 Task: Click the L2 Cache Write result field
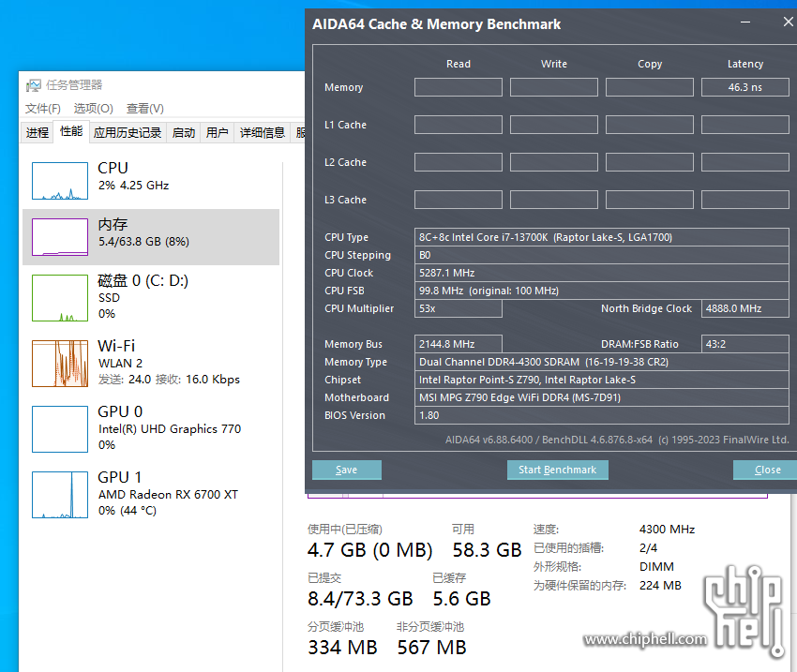554,162
